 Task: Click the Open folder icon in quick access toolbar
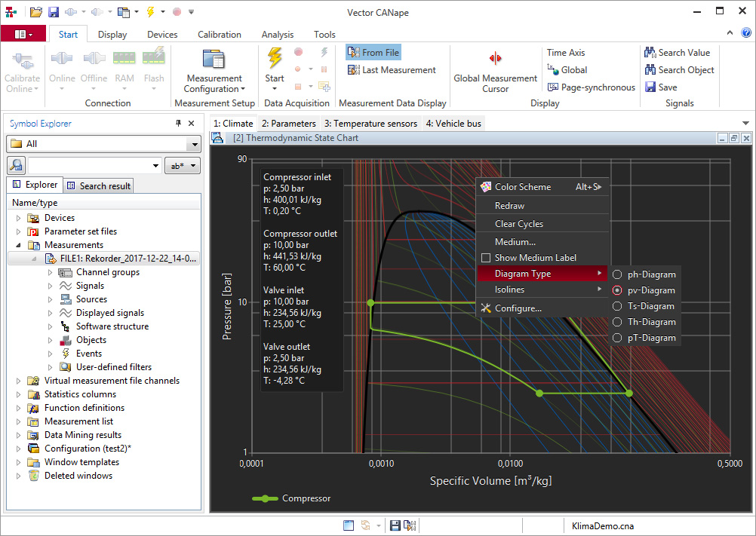35,12
